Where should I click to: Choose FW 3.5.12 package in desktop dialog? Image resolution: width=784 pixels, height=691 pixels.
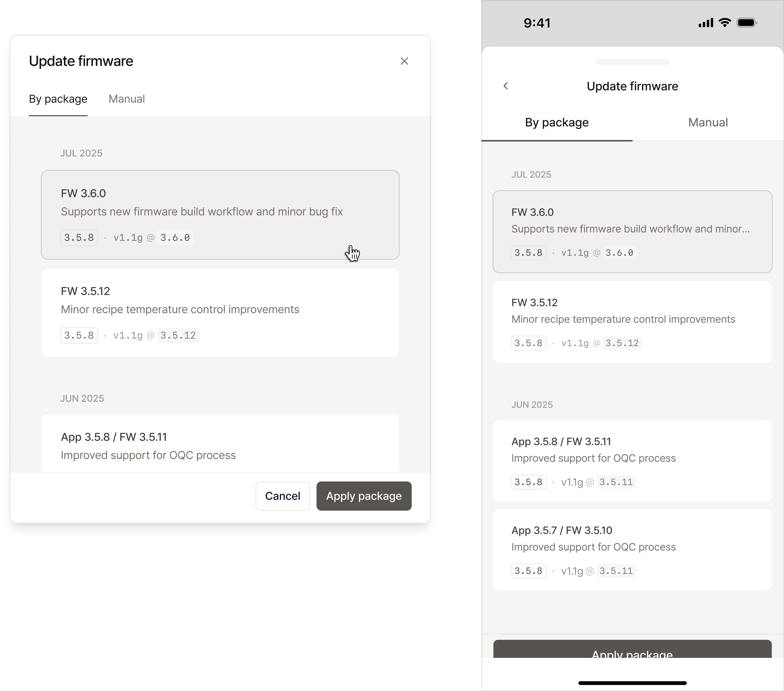point(220,312)
